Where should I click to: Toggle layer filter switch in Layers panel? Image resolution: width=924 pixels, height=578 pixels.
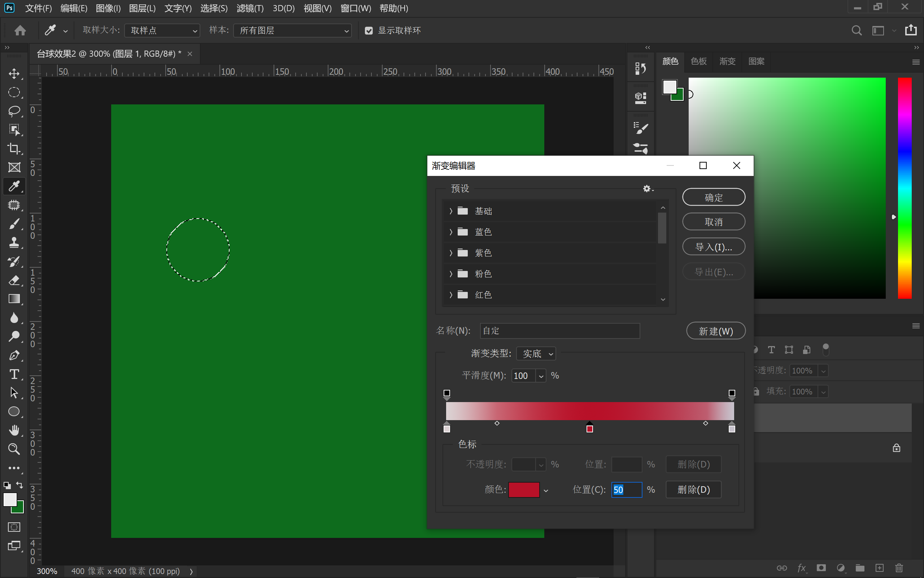point(825,349)
